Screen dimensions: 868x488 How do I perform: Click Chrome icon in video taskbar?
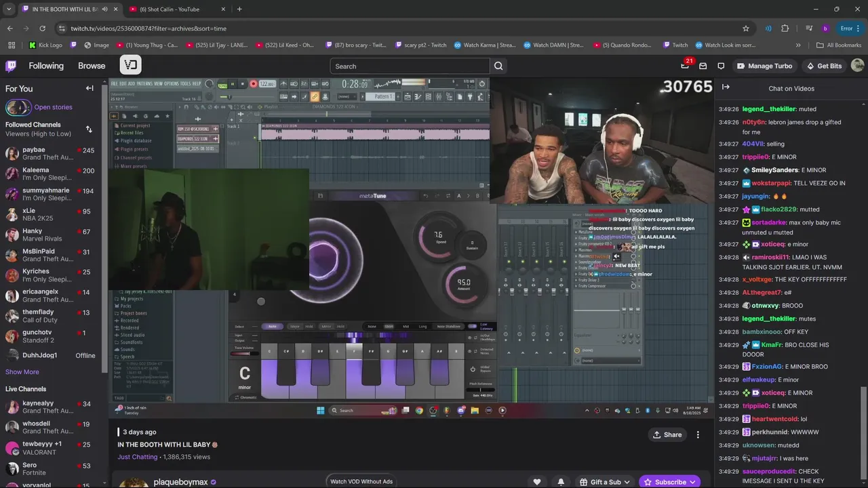419,410
